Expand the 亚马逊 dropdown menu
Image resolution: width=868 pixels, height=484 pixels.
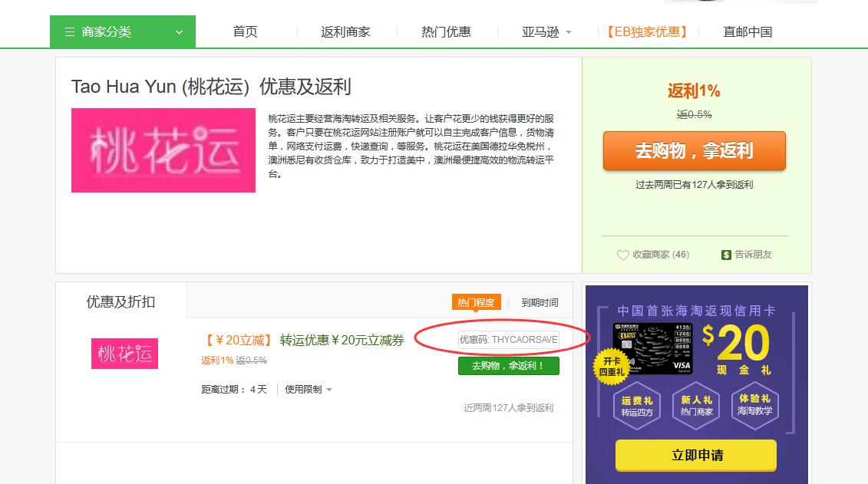pyautogui.click(x=546, y=32)
